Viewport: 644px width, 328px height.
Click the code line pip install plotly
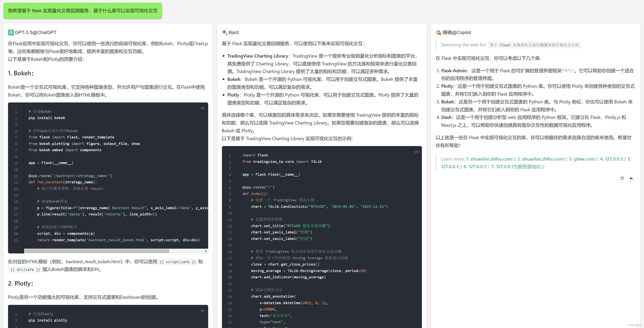tap(48, 320)
